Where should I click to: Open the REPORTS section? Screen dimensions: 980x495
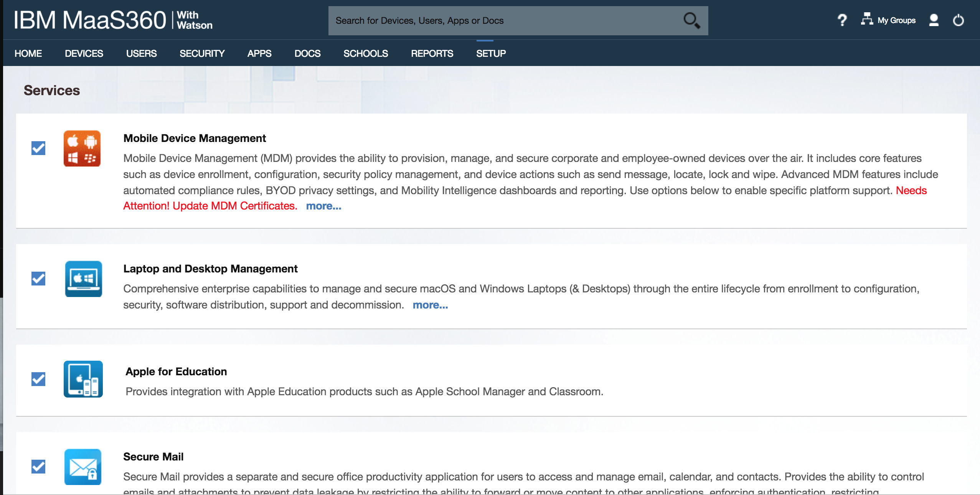[x=432, y=53]
